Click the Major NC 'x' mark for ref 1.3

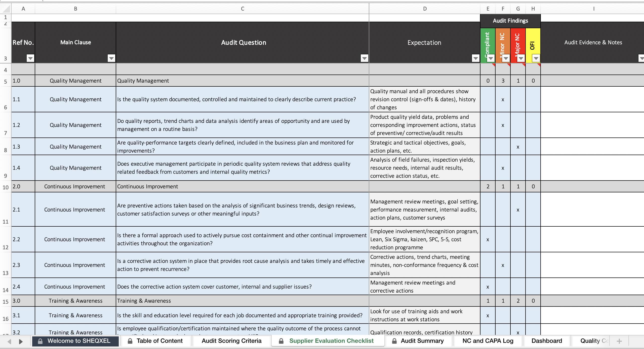(518, 147)
